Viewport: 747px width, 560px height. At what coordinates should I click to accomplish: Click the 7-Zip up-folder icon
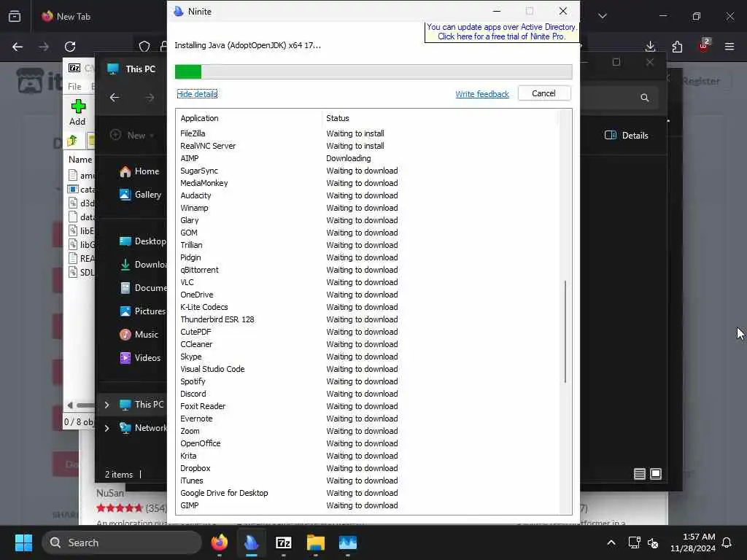pos(72,141)
